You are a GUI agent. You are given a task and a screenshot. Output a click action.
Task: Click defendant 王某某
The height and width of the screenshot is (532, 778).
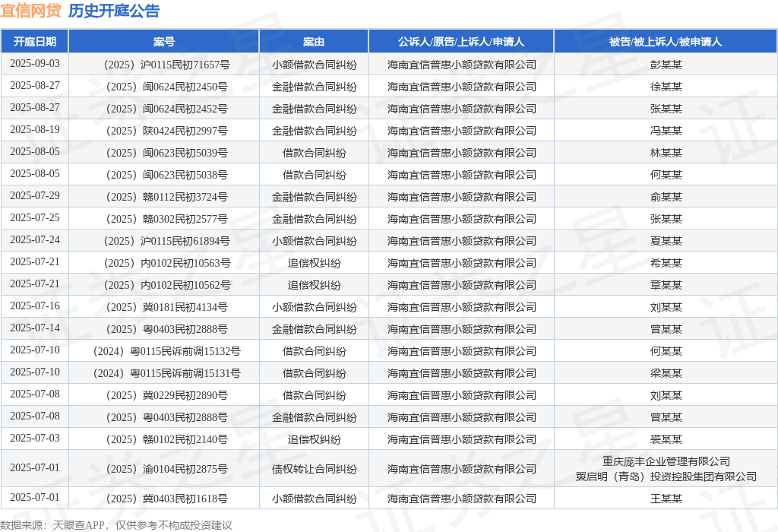point(666,499)
